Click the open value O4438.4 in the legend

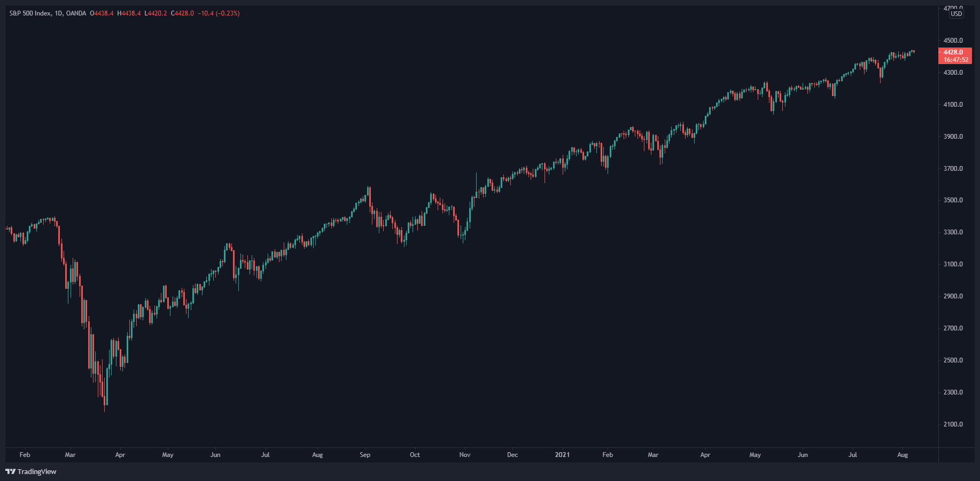tap(102, 13)
